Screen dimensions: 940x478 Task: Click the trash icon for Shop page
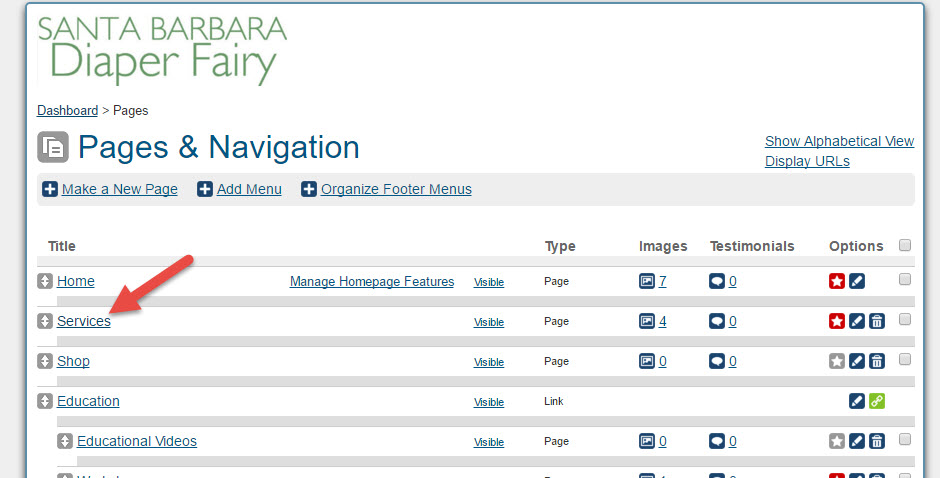pos(877,361)
